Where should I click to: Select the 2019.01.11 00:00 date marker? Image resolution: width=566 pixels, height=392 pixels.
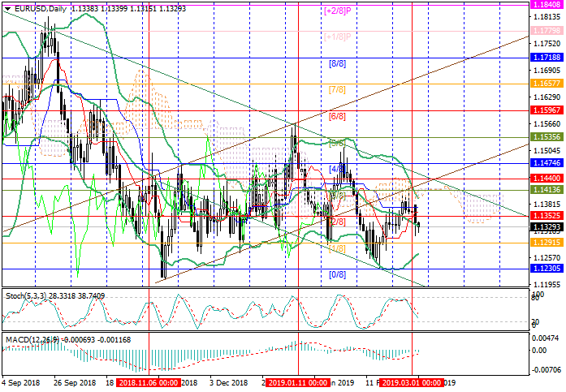(296, 381)
